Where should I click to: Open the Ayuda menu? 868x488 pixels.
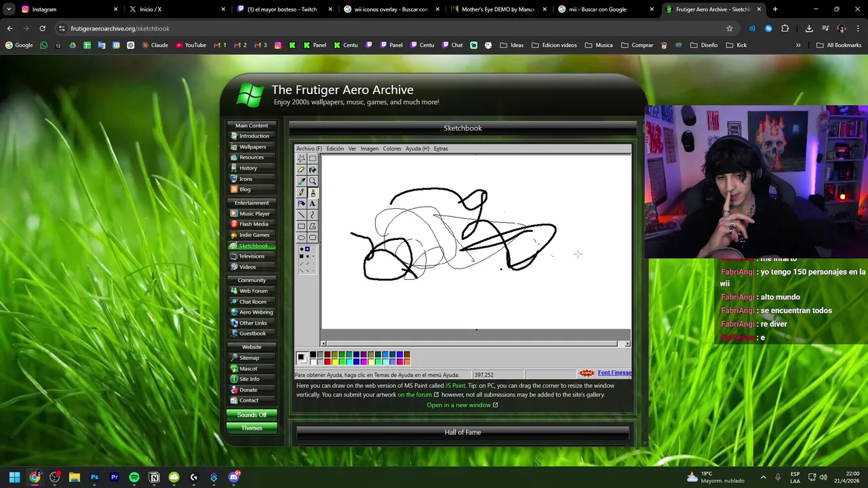pyautogui.click(x=417, y=148)
